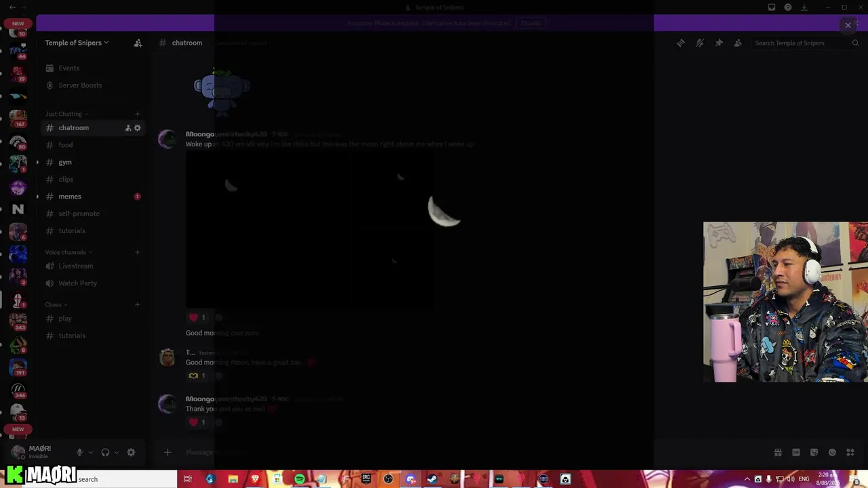
Task: Show pinned messages
Action: (x=719, y=43)
